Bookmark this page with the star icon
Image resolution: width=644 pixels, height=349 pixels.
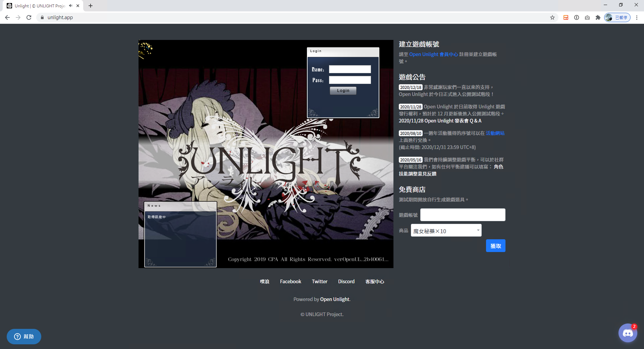coord(552,17)
